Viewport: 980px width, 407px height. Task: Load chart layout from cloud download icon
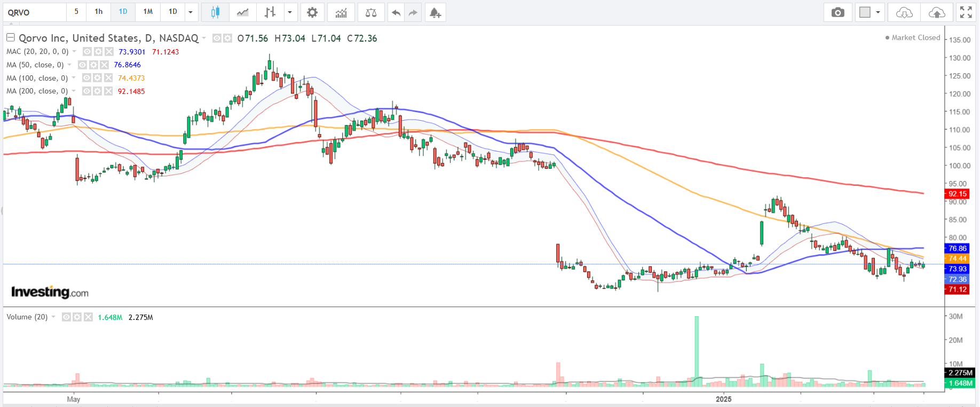coord(904,12)
